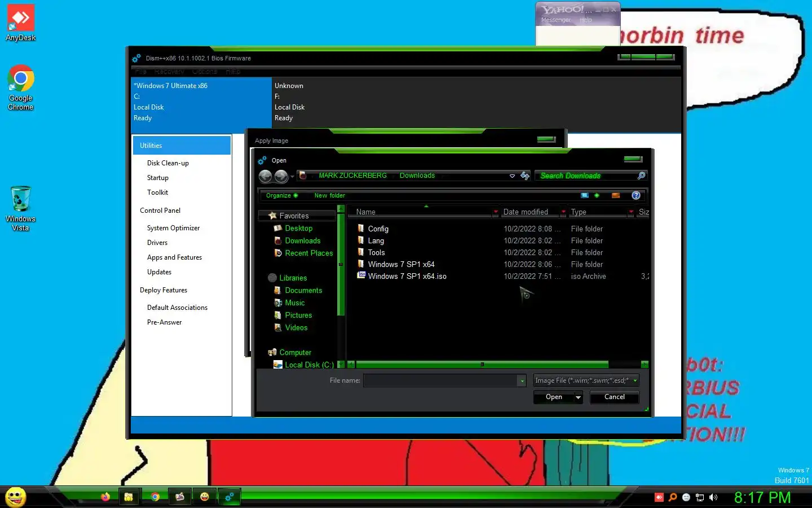This screenshot has height=508, width=812.
Task: Select Pre-Answer in the Dism++ sidebar
Action: 165,322
